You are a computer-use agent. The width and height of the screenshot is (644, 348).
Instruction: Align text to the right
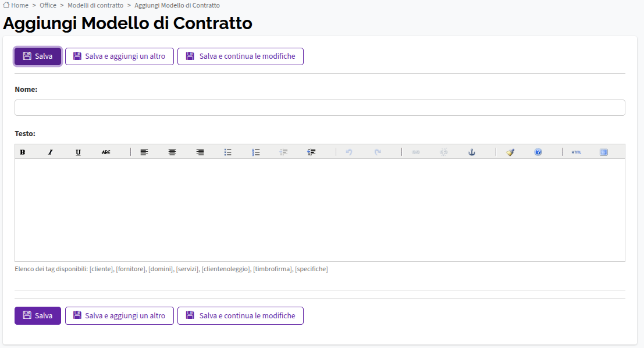click(x=200, y=152)
